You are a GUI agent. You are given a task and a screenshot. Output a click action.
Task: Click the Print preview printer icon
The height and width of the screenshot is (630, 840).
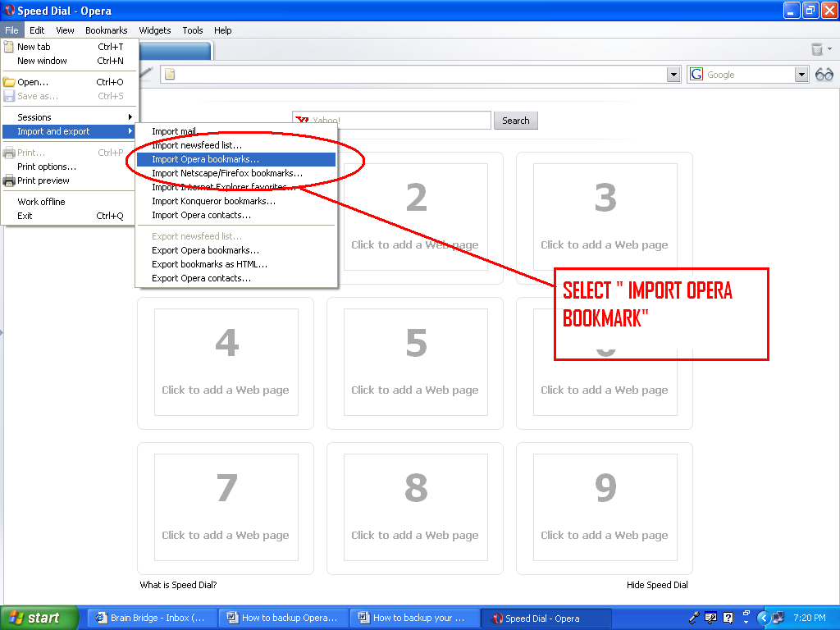point(9,180)
